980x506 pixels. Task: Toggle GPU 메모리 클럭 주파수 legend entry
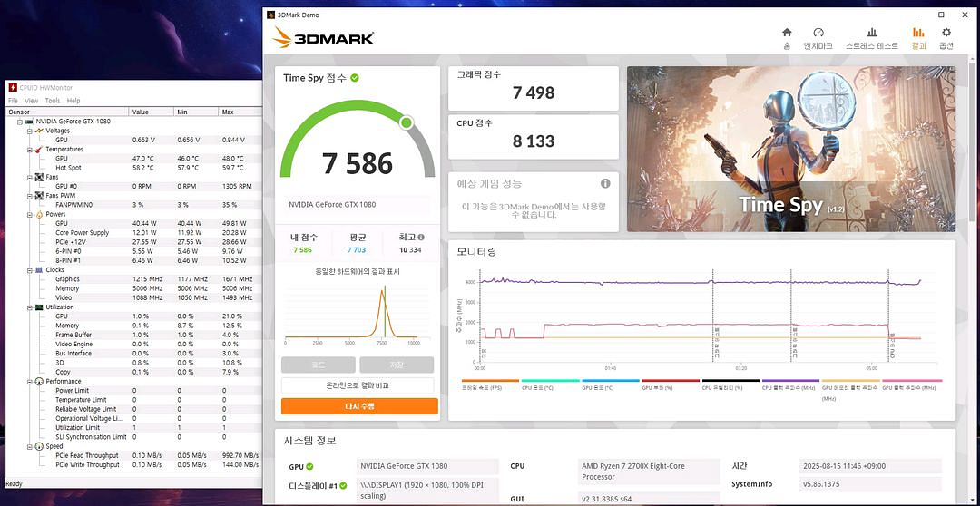pyautogui.click(x=850, y=381)
